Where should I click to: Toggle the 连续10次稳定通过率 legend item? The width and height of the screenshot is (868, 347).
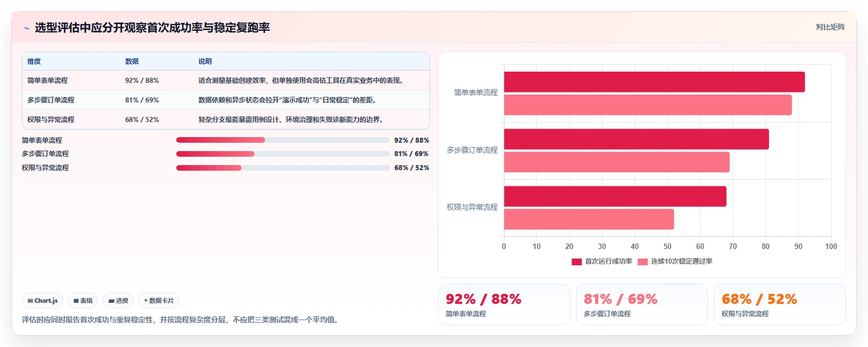click(675, 261)
